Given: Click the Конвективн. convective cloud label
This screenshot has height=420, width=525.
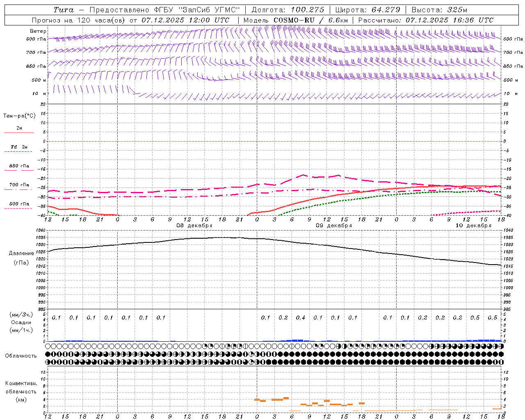Looking at the screenshot, I should [x=21, y=383].
